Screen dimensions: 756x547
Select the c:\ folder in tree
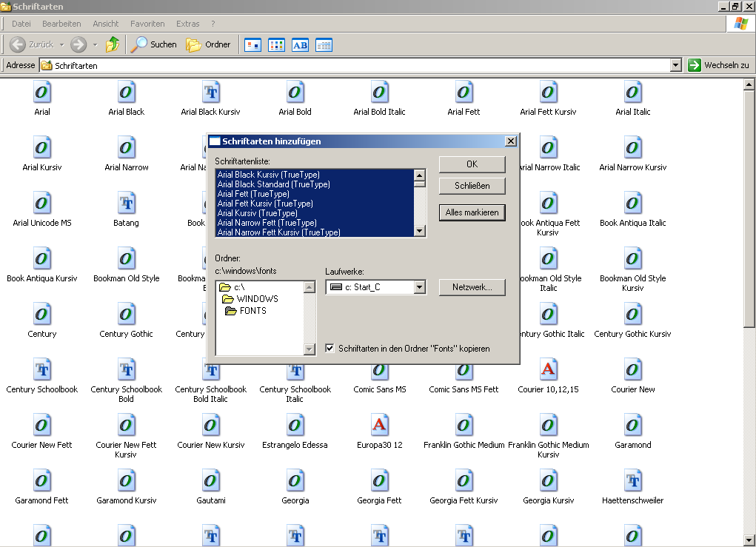[233, 287]
